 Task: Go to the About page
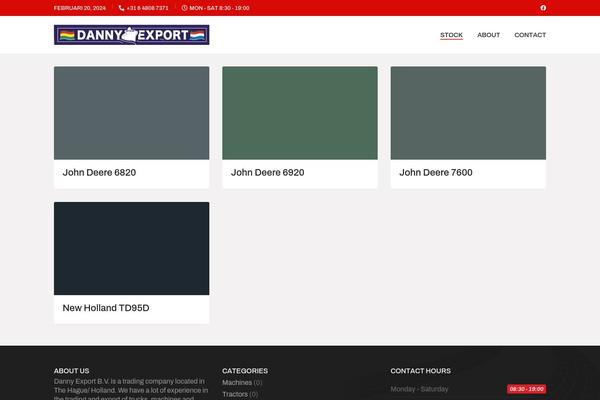489,35
